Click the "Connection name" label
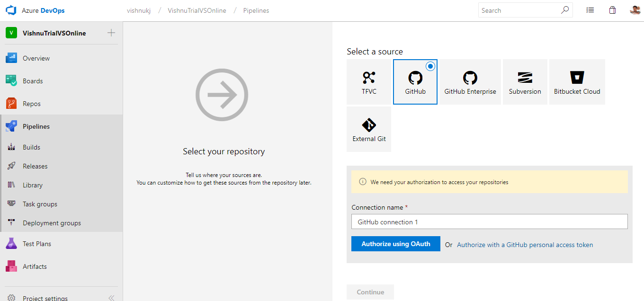Screen dimensions: 644x301 [x=377, y=207]
